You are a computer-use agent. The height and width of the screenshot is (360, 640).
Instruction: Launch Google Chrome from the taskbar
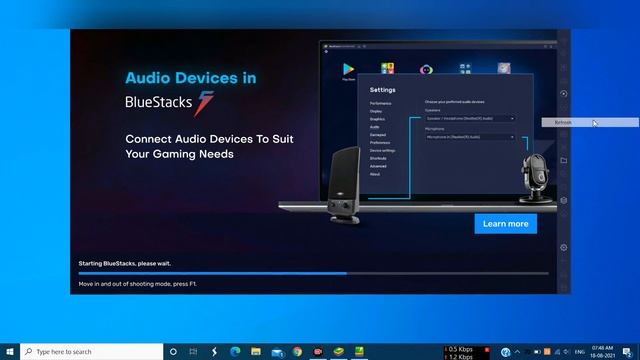[298, 351]
